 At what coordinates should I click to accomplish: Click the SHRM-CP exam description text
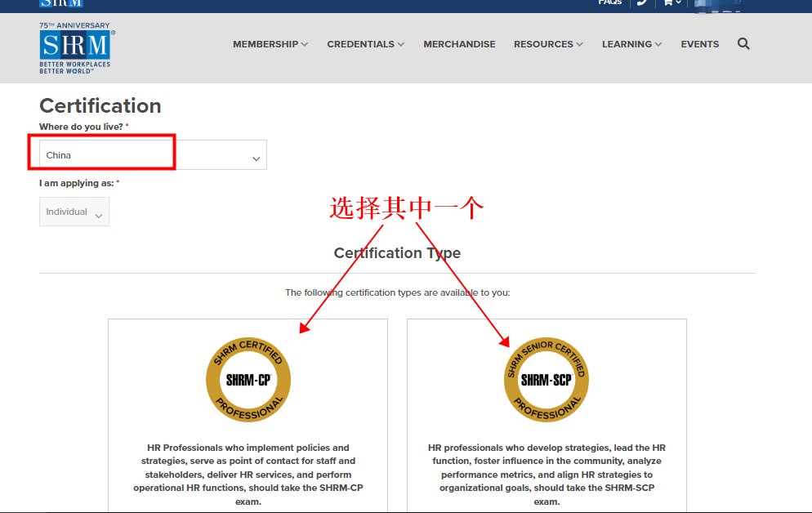click(x=248, y=474)
